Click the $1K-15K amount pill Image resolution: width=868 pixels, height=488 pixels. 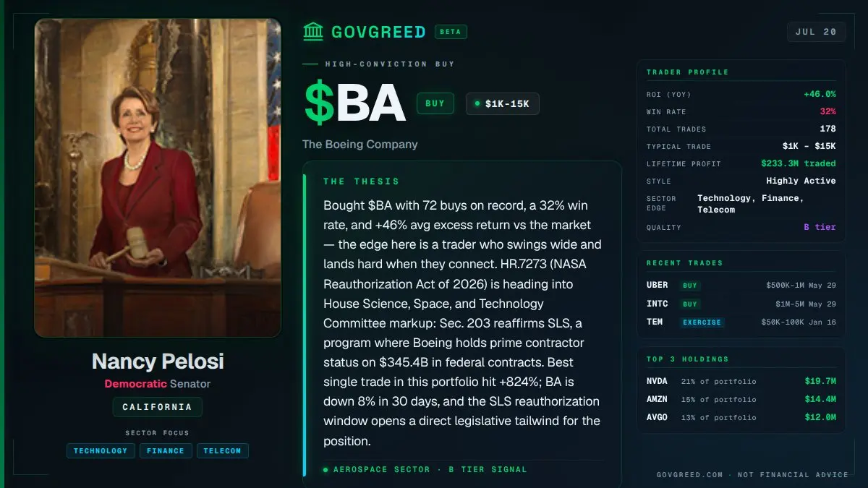coord(503,103)
